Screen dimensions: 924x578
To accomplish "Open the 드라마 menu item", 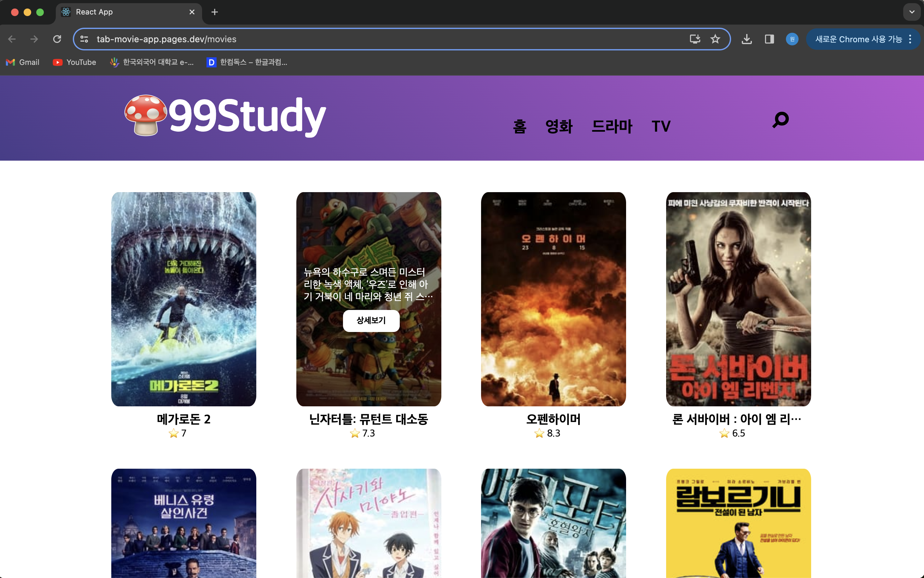I will (x=612, y=126).
